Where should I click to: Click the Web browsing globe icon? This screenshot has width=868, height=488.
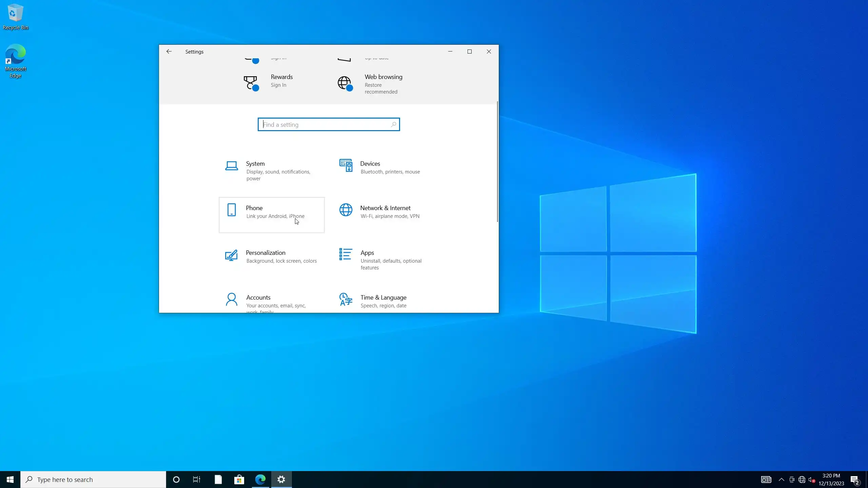[345, 83]
